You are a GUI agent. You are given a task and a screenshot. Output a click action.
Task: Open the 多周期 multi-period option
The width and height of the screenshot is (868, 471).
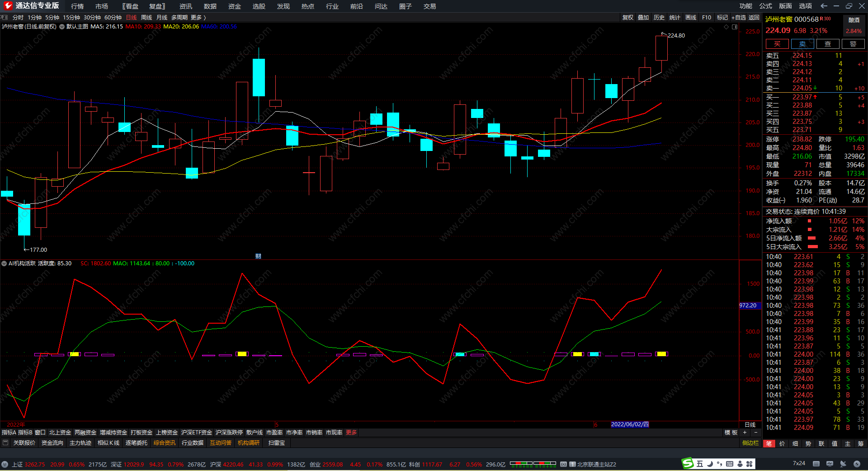pos(179,18)
